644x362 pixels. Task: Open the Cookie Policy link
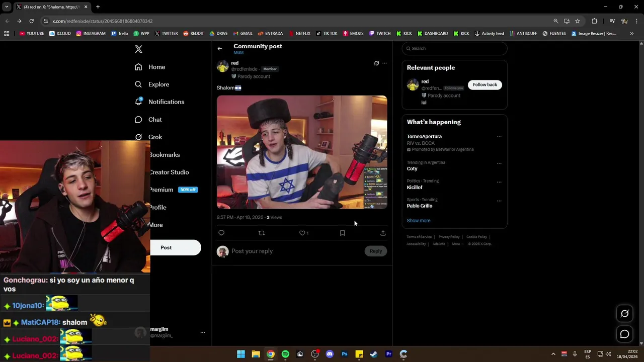coord(476,237)
